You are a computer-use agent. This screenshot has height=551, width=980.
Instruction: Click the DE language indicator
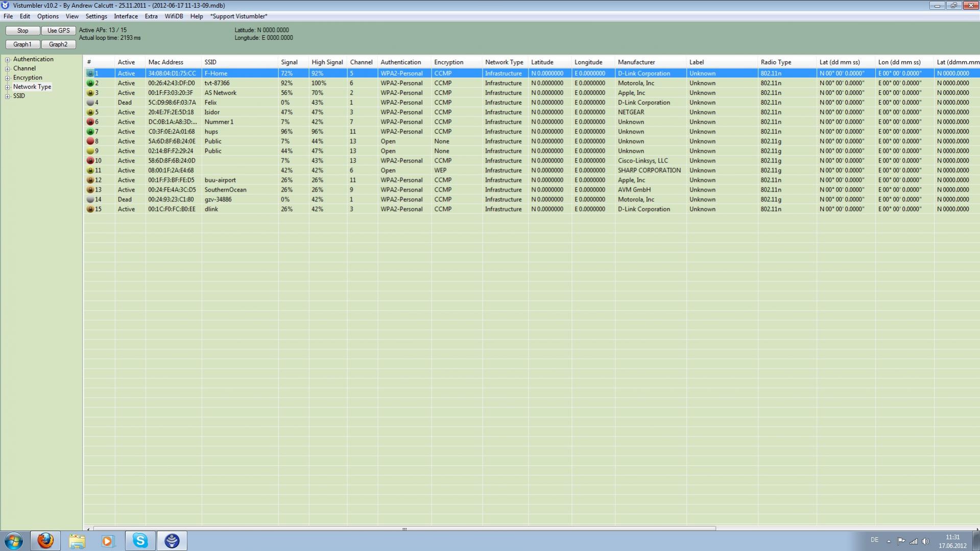tap(875, 540)
